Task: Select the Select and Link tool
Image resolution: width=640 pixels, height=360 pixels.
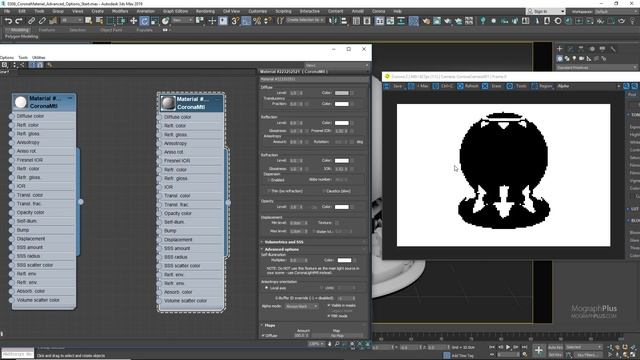Action: pos(31,21)
